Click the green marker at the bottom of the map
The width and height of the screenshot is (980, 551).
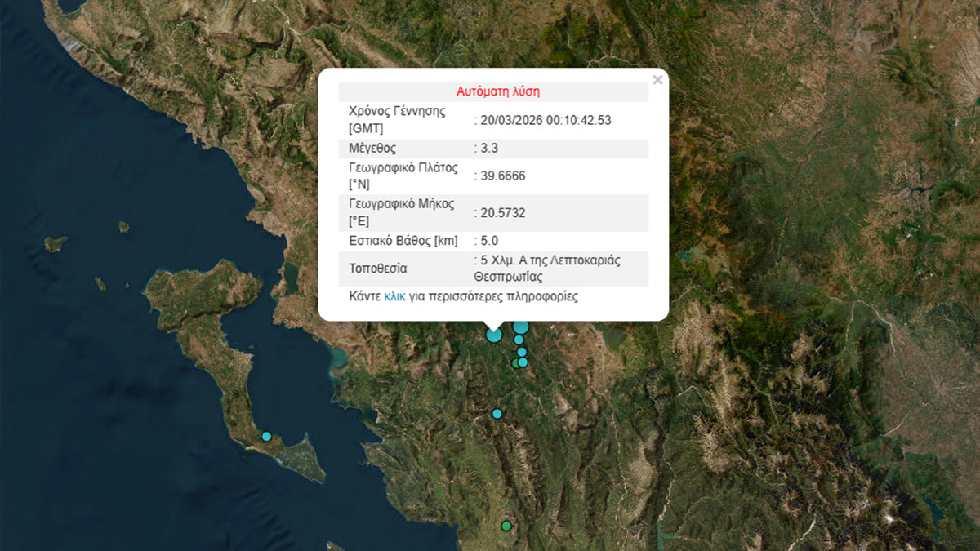tap(506, 526)
